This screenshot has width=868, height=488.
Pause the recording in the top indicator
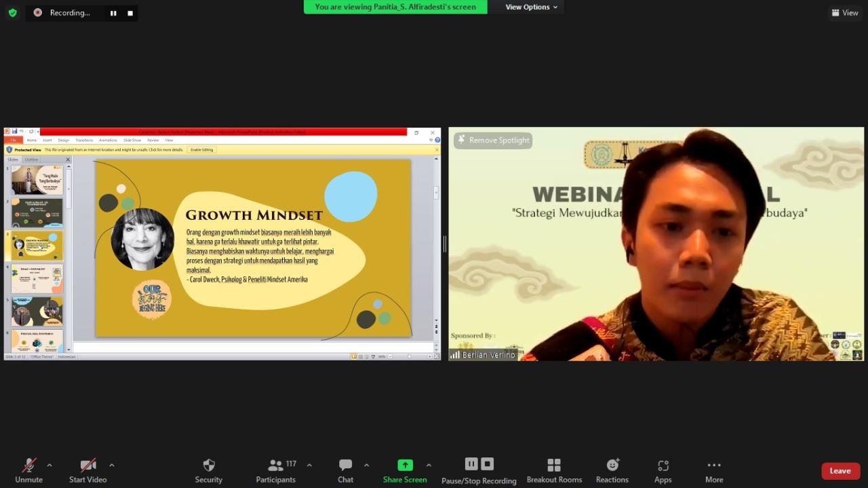113,13
